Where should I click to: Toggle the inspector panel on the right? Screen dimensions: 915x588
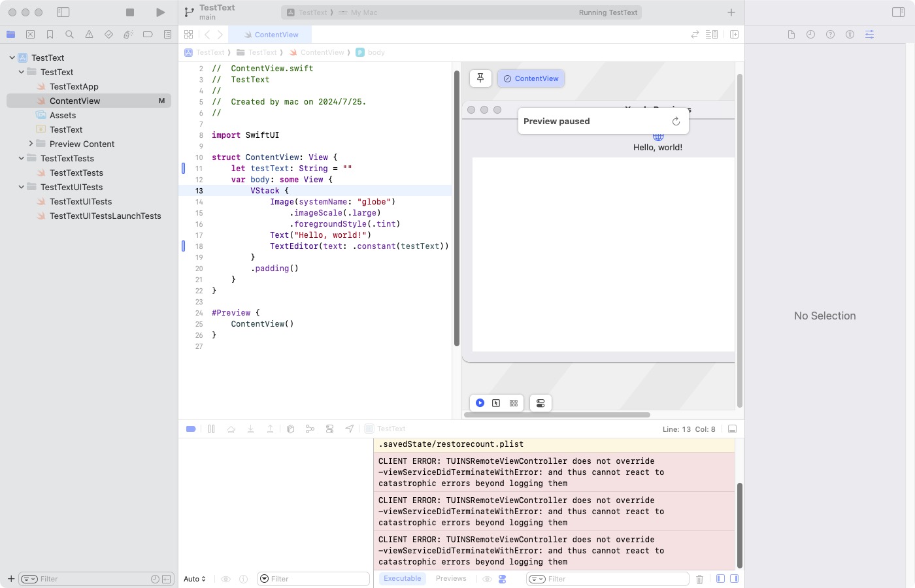coord(898,12)
